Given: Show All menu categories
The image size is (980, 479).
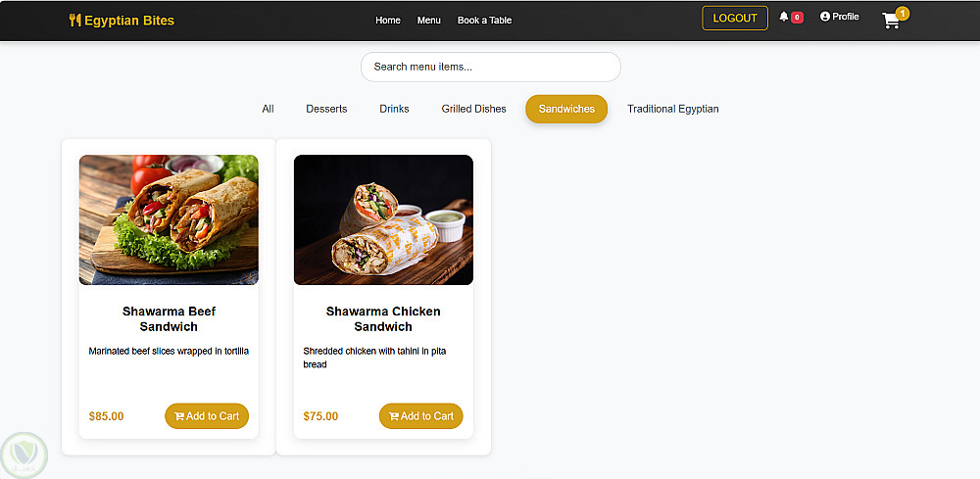Looking at the screenshot, I should pos(268,109).
